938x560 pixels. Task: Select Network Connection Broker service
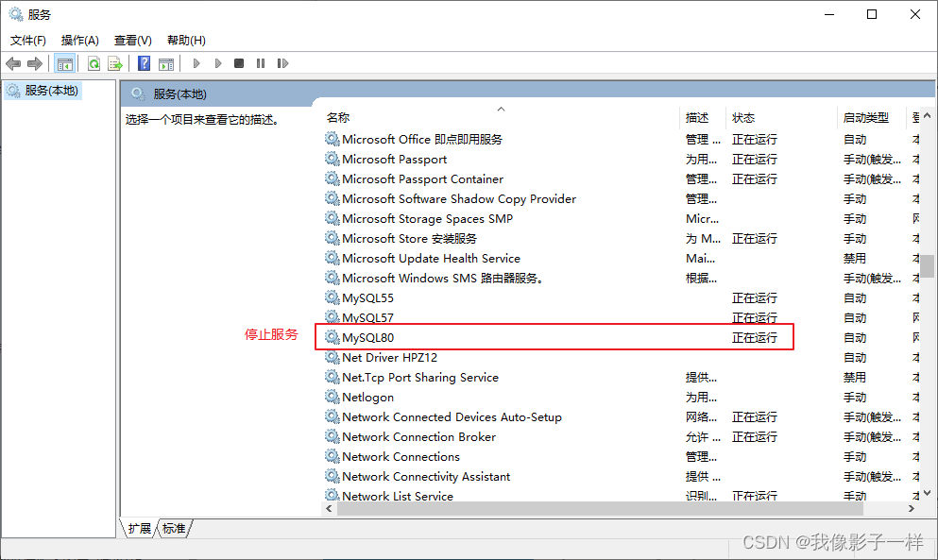619,436
